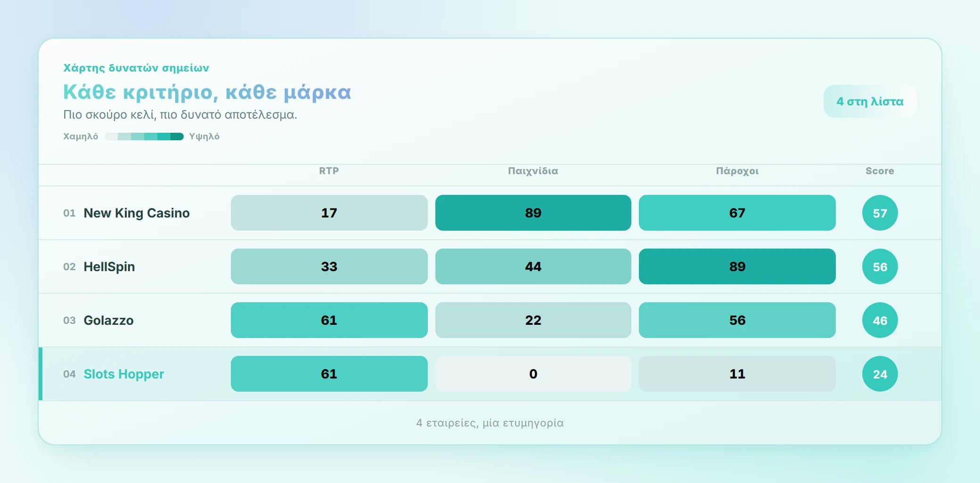Click New King Casino score circle 57
Screen dimensions: 980x483
click(x=880, y=213)
